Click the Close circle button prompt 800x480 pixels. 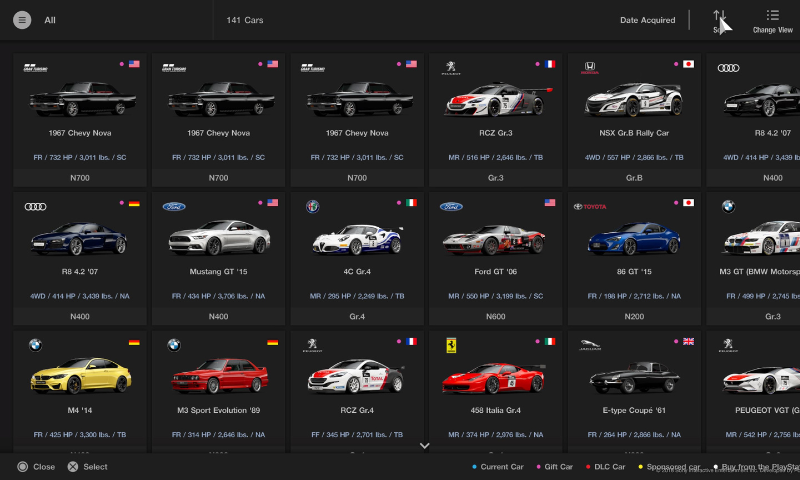tap(36, 467)
